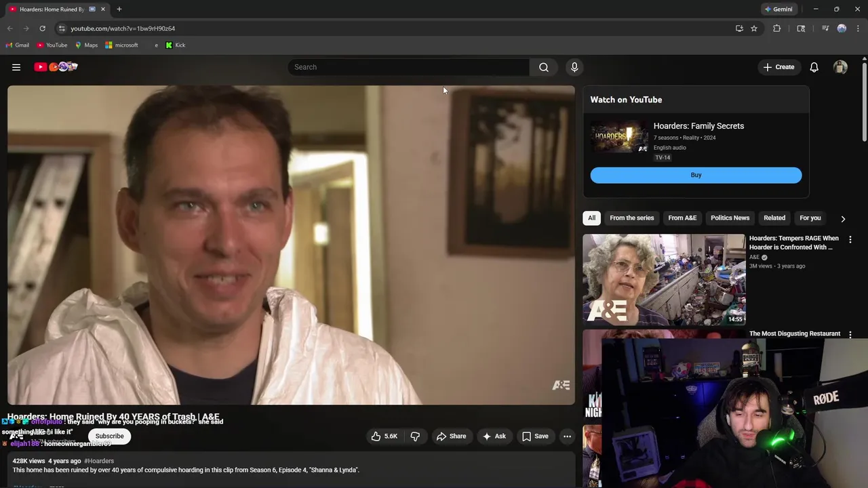Open the YouTube account avatar menu
Screen dimensions: 868x488
point(840,67)
